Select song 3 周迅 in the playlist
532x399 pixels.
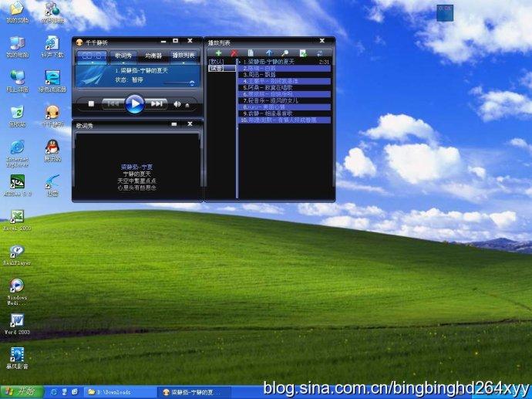click(x=285, y=75)
